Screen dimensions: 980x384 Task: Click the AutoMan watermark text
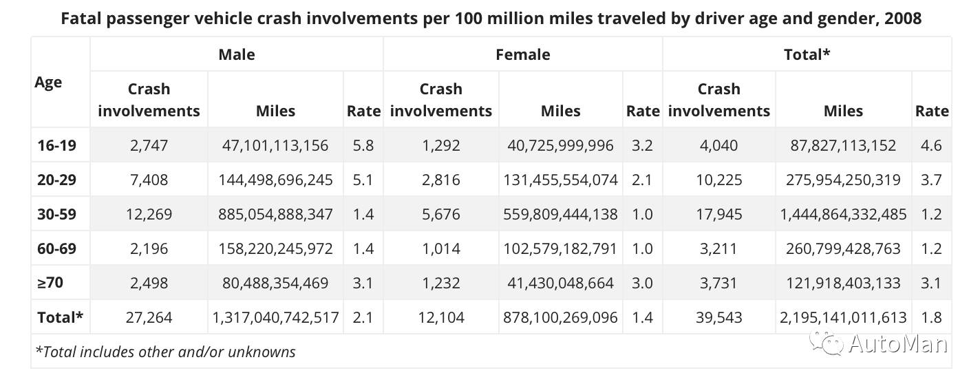coord(897,343)
